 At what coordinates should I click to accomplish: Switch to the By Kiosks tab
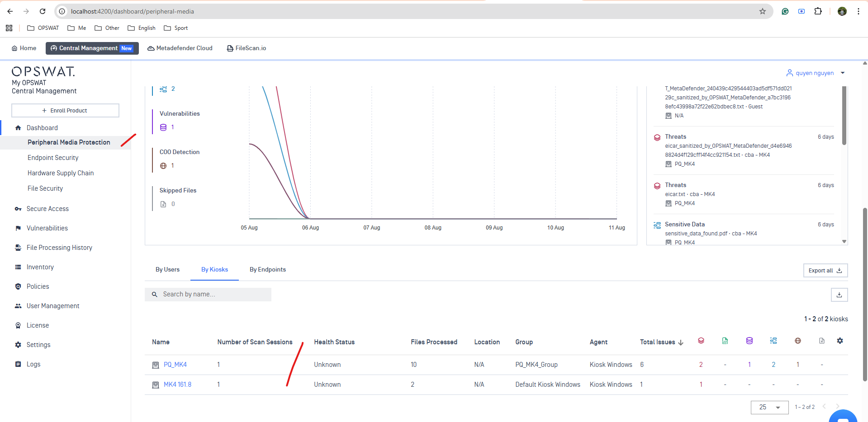(214, 270)
